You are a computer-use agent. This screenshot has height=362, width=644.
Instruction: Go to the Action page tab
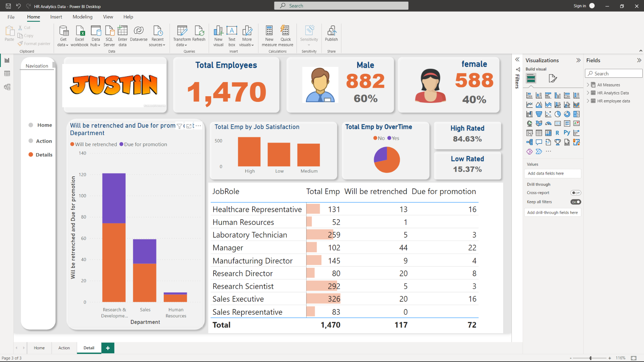pyautogui.click(x=64, y=348)
